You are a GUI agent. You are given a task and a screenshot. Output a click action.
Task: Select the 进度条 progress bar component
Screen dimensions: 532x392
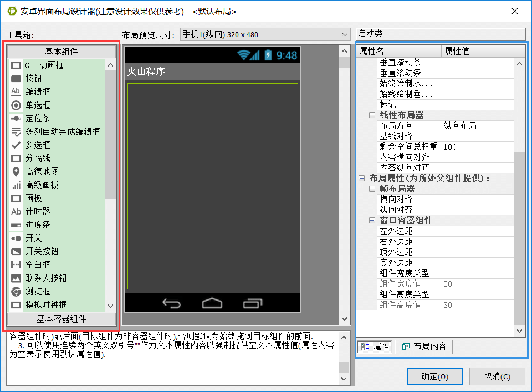[x=16, y=225]
